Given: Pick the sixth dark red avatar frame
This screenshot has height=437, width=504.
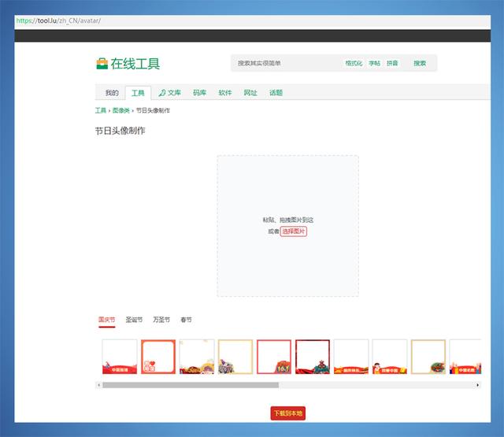Looking at the screenshot, I should coord(313,357).
